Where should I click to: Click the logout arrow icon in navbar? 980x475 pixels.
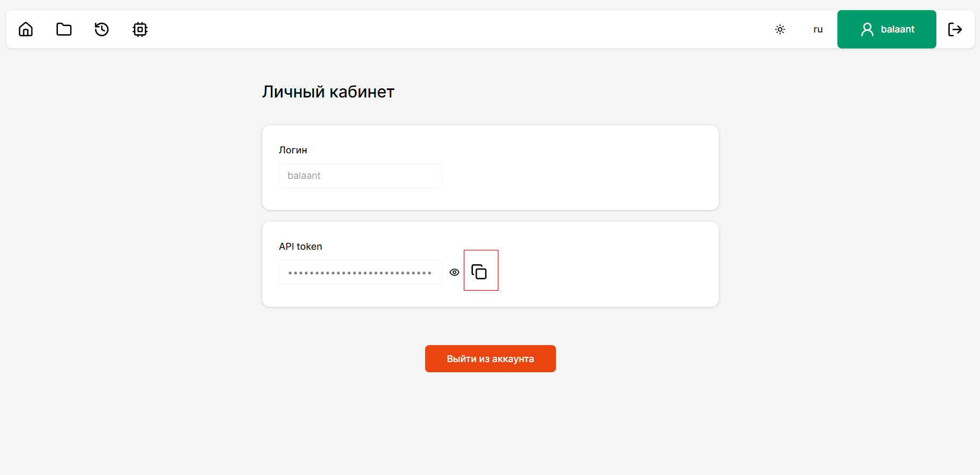pyautogui.click(x=955, y=29)
